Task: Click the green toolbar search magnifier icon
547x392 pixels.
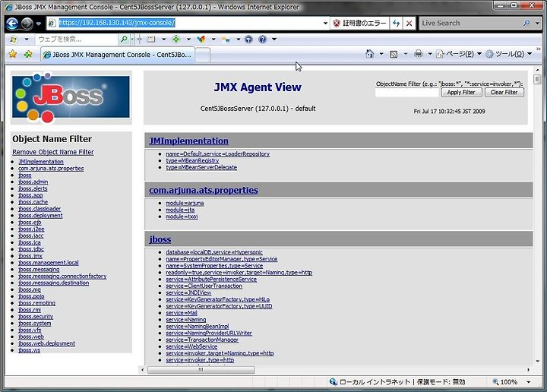Action: coord(124,40)
